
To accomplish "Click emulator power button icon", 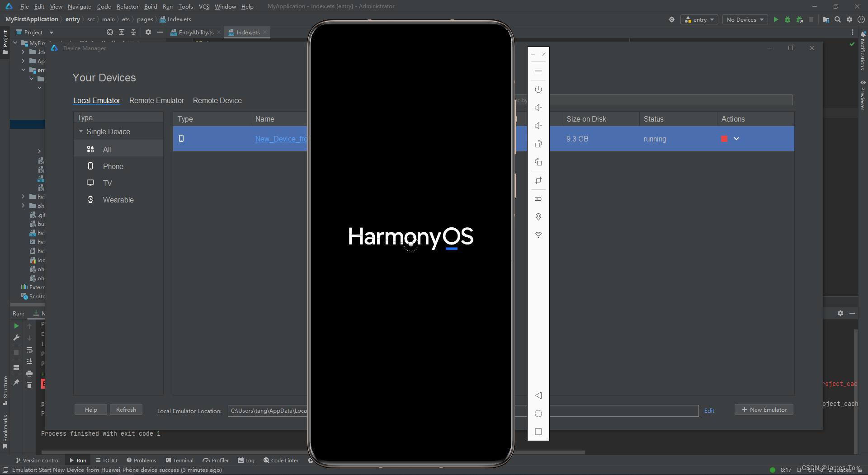I will click(x=538, y=89).
